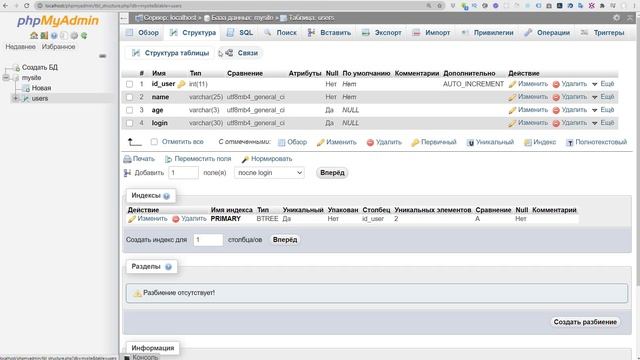
Task: Switch to the Обзор tab
Action: coord(142,33)
